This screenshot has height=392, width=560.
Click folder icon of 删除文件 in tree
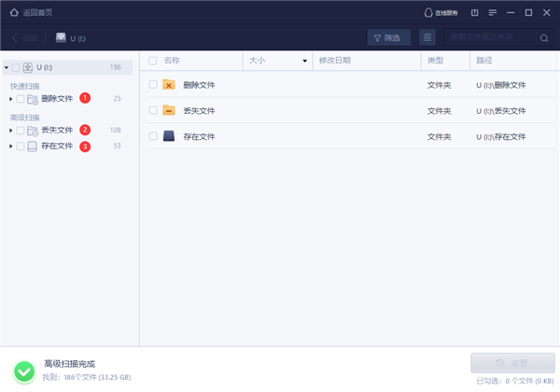coord(33,99)
